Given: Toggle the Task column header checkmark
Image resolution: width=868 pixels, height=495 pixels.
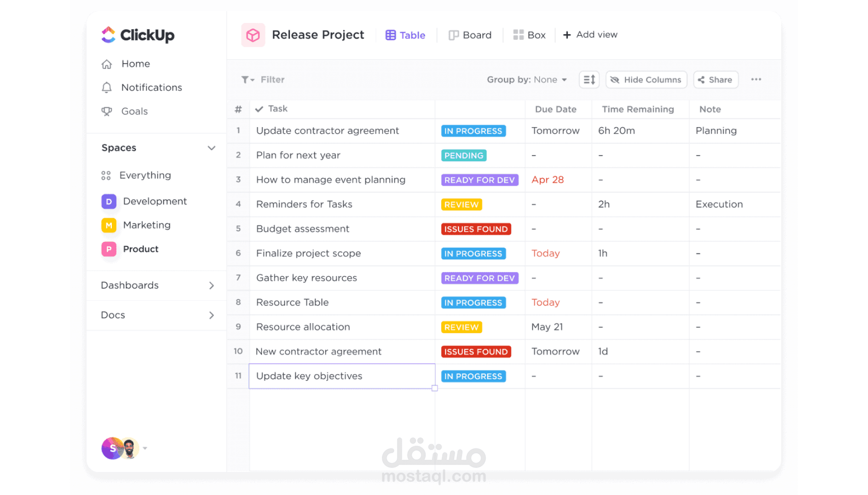Looking at the screenshot, I should point(259,109).
